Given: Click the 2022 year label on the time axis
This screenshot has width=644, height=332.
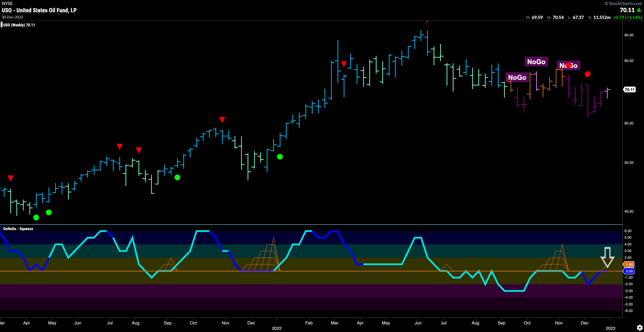Looking at the screenshot, I should (x=277, y=328).
